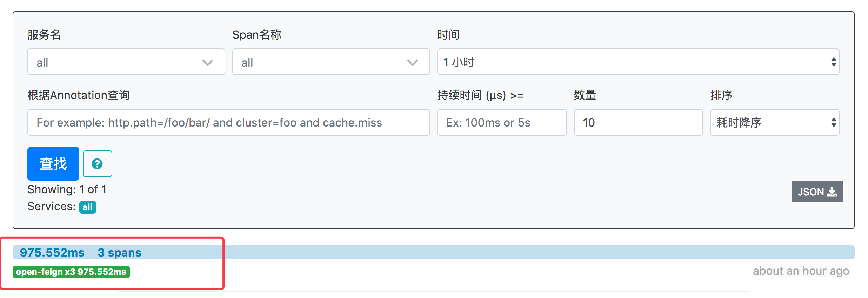Open the question mark help icon
The image size is (868, 298).
tap(97, 164)
